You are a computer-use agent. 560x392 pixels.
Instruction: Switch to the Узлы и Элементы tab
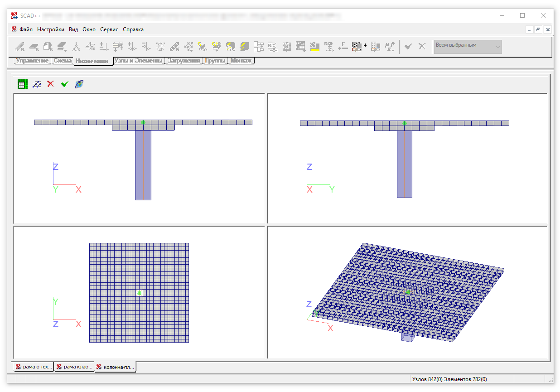coord(138,61)
